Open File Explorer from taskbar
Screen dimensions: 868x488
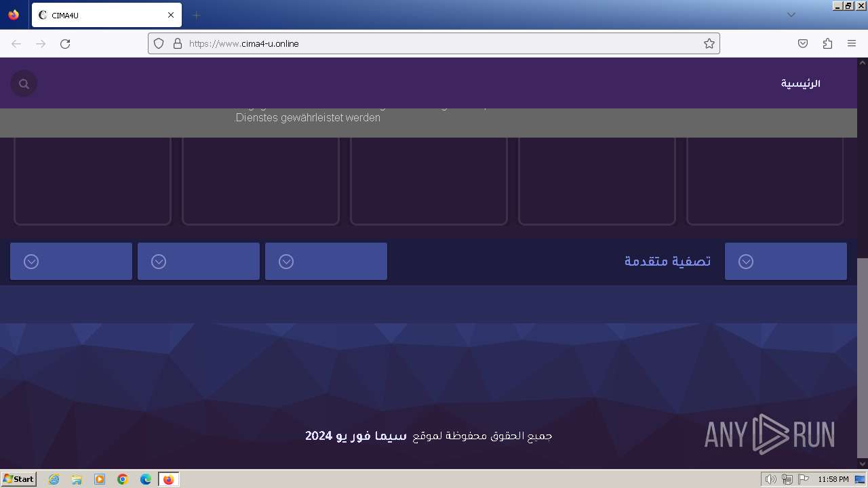[x=77, y=479]
